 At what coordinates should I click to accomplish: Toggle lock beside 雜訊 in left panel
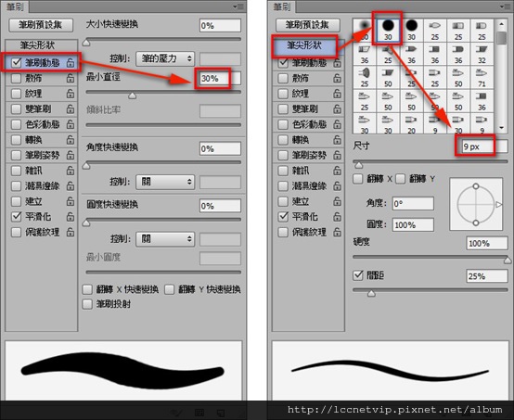click(x=71, y=171)
